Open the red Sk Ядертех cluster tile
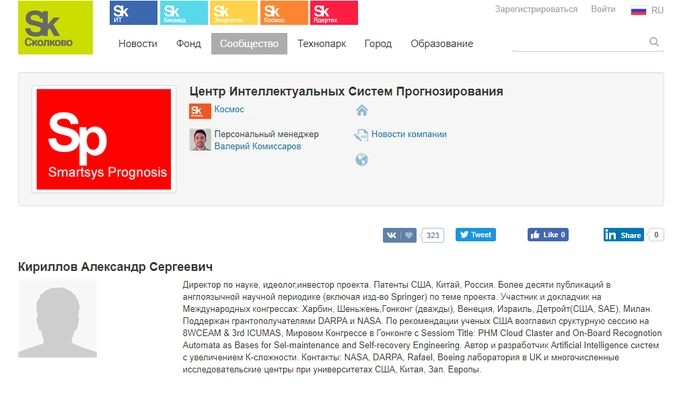Viewport: 675px width, 404px height. (x=333, y=13)
